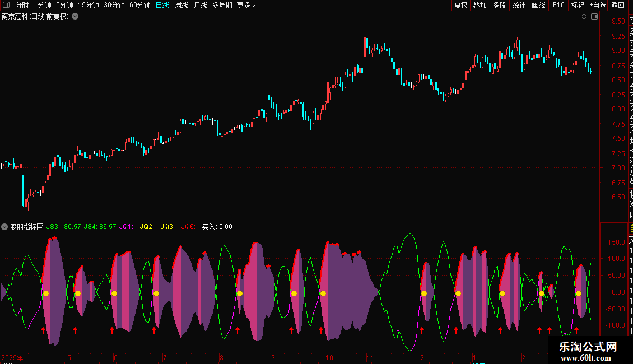This screenshot has width=633, height=364.
Task: Select the 1分钟 period tab
Action: coord(43,5)
